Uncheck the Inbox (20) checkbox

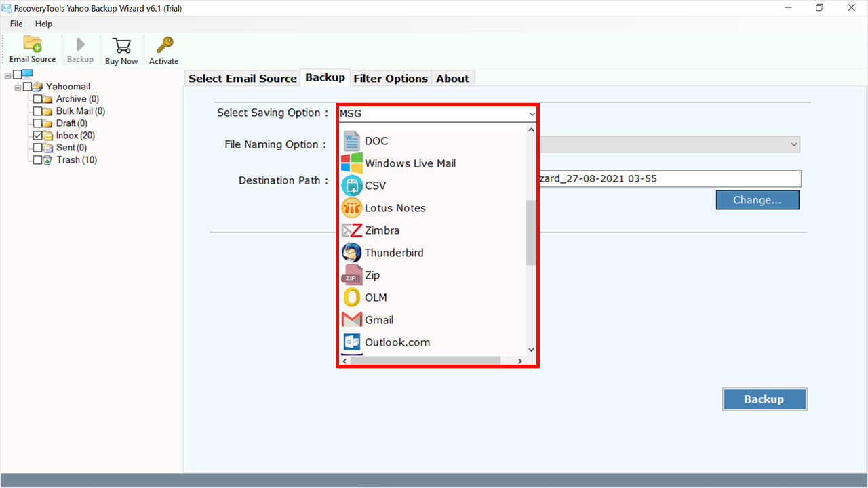point(38,136)
